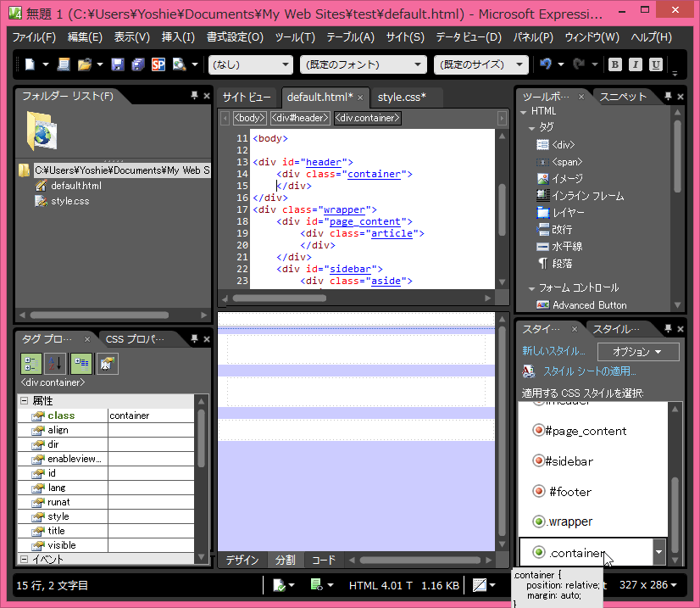Click the inline frame item in toolbox
Screen dimensions: 700x608
coord(587,196)
